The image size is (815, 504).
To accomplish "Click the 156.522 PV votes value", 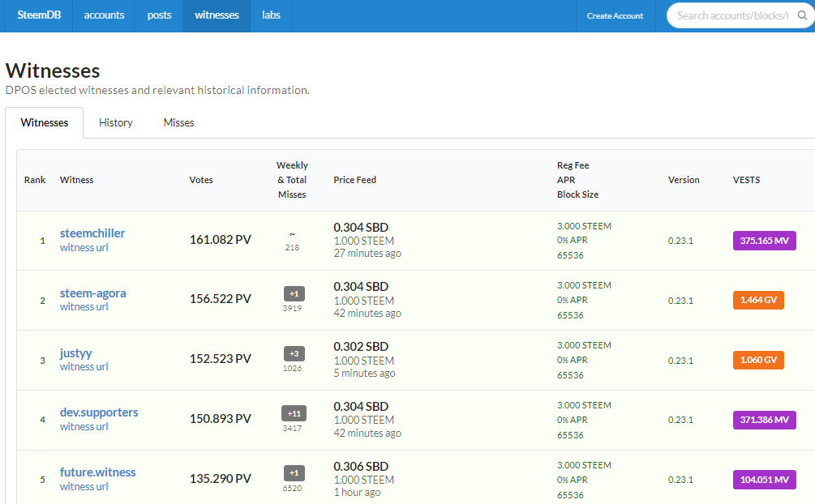I will coord(221,299).
